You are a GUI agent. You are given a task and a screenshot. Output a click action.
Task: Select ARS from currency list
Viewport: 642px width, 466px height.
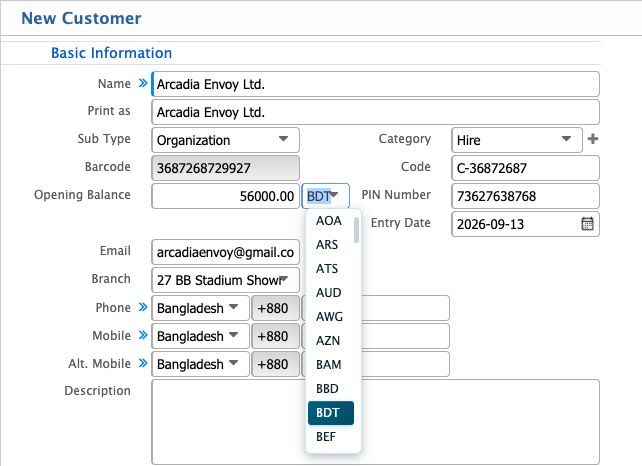pos(330,244)
